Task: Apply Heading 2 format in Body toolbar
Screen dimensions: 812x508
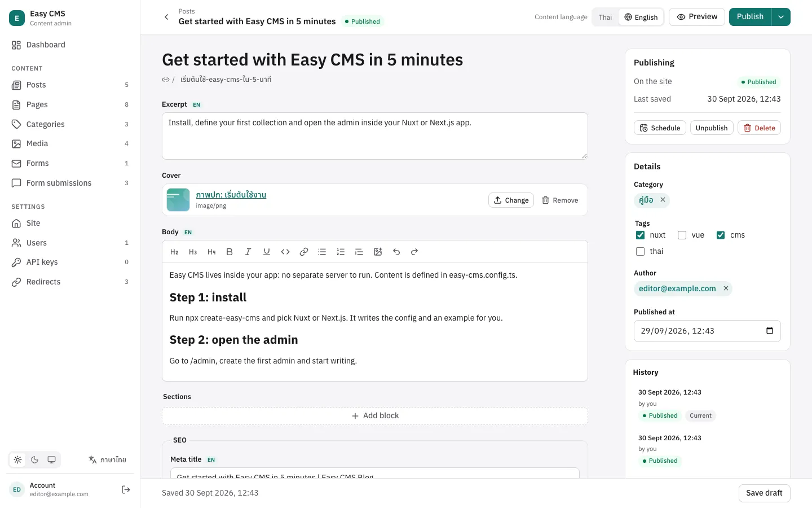Action: tap(174, 252)
